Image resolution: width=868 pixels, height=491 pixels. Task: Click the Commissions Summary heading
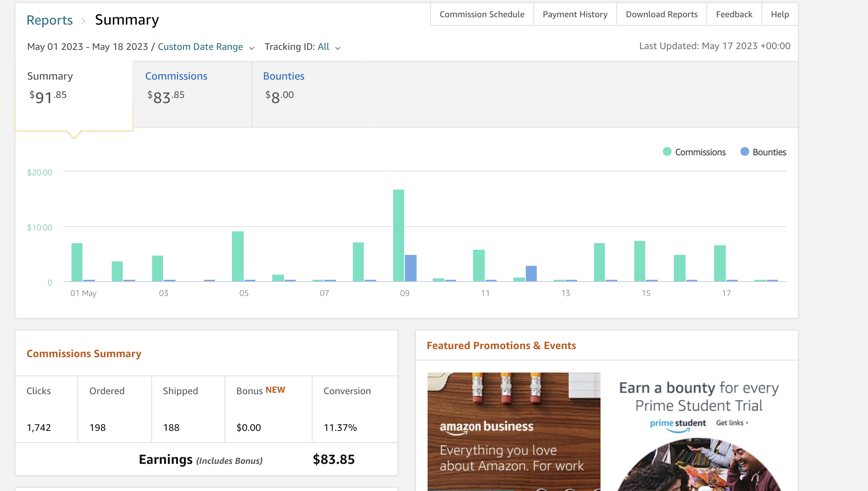click(x=84, y=353)
